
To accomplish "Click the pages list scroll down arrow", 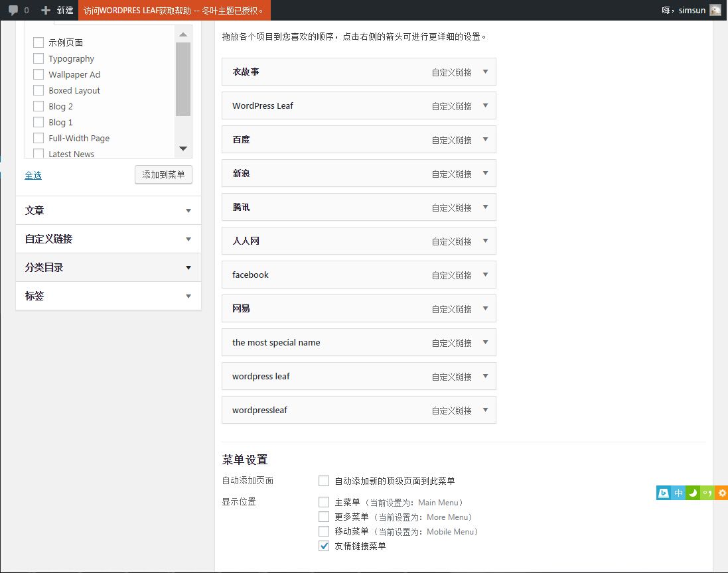I will pyautogui.click(x=183, y=149).
